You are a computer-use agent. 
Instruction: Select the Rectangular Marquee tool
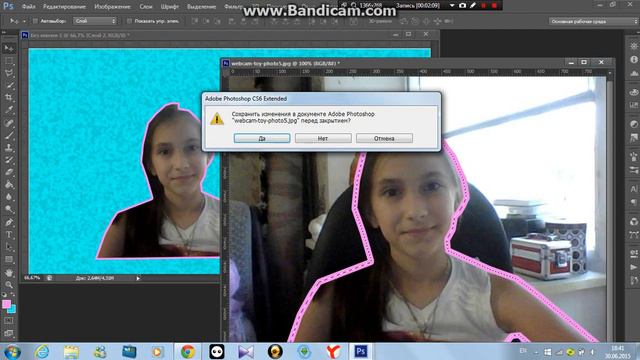9,61
